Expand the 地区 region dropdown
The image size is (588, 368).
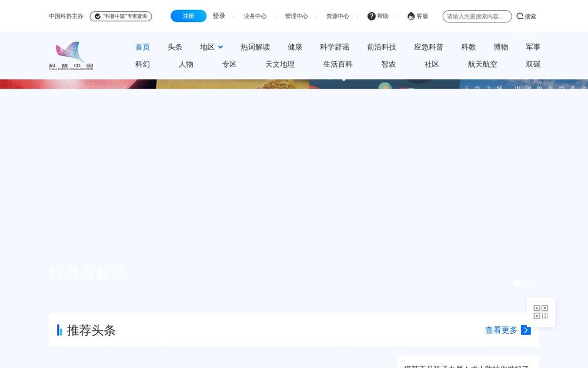pos(211,47)
